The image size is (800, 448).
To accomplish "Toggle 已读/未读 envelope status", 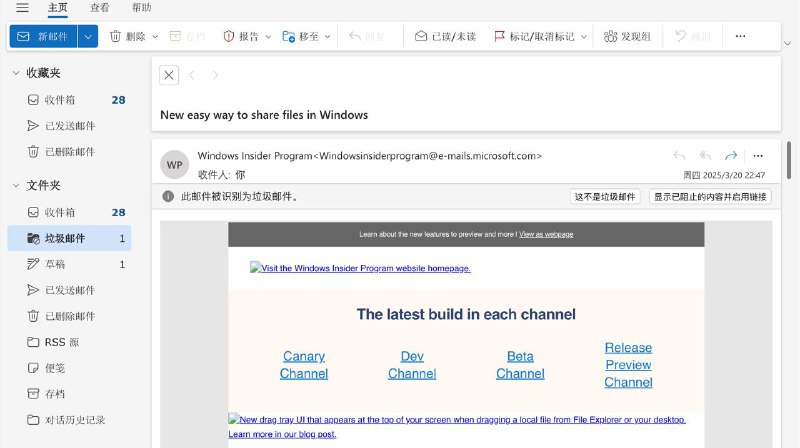I will pyautogui.click(x=421, y=36).
